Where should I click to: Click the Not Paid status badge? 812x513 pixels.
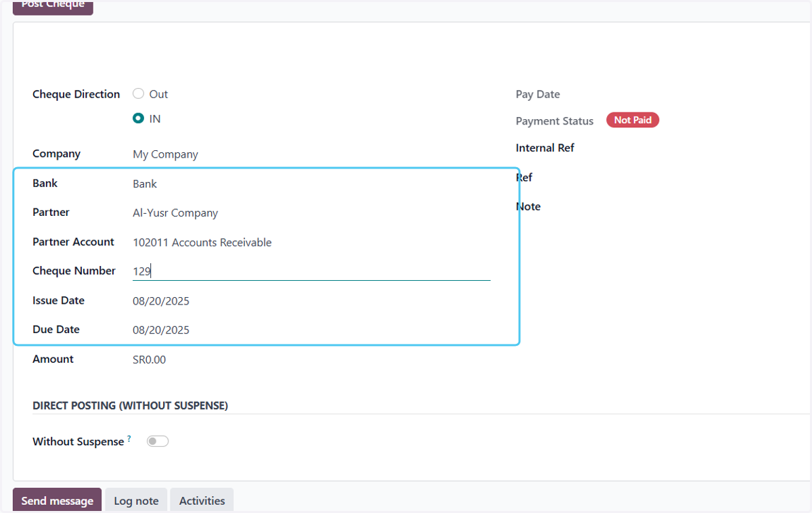click(633, 120)
